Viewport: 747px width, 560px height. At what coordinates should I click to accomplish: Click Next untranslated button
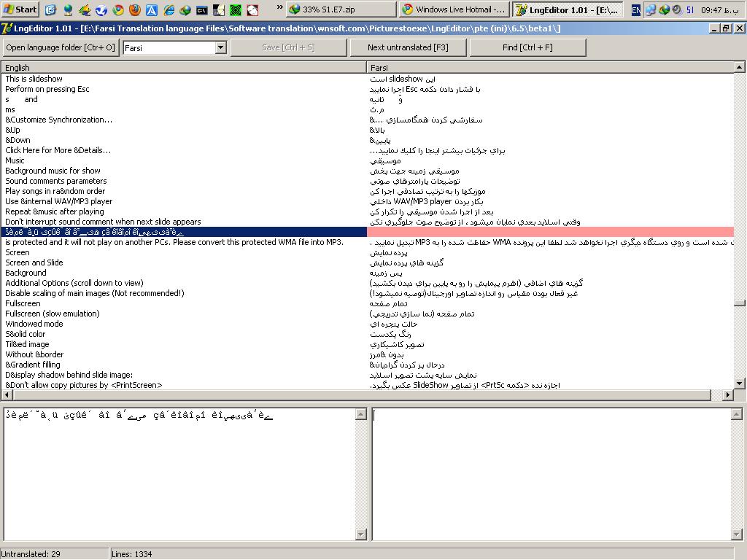408,47
